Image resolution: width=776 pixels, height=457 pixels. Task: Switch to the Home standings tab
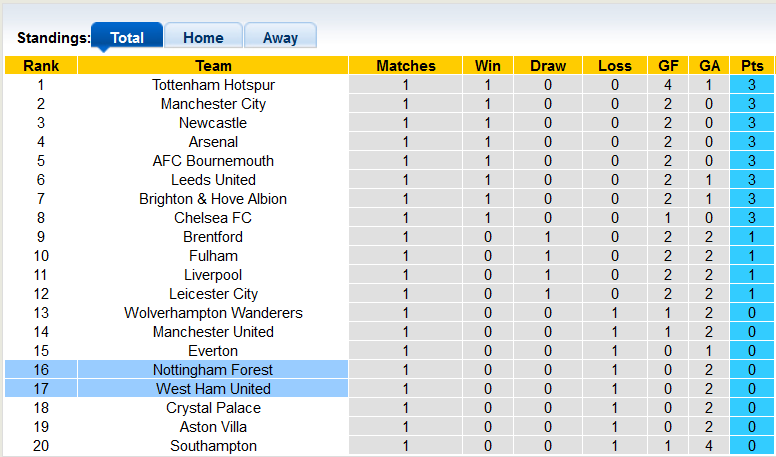click(203, 38)
